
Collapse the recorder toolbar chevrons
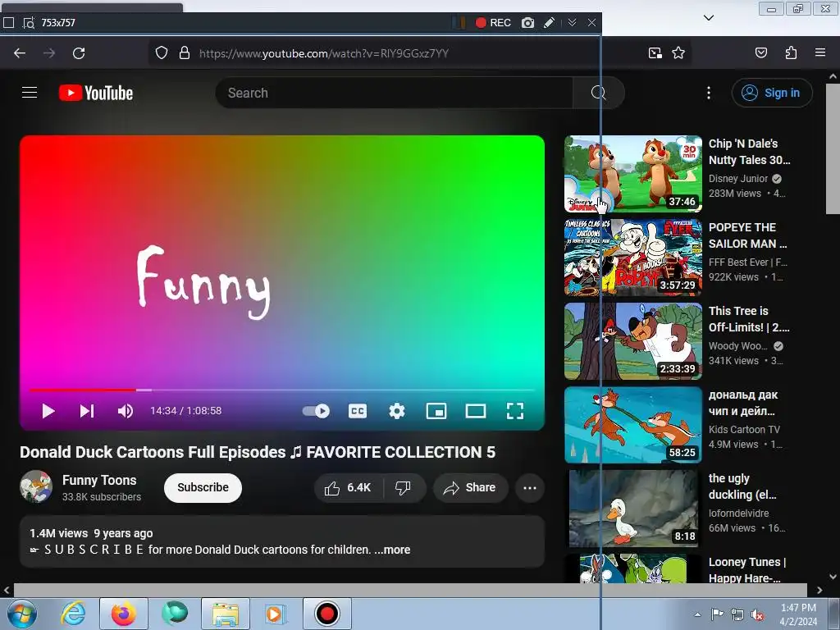(x=572, y=22)
